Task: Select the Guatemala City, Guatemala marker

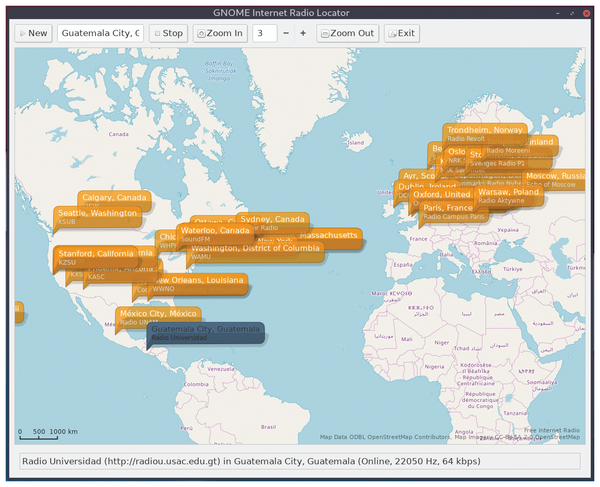Action: [205, 333]
